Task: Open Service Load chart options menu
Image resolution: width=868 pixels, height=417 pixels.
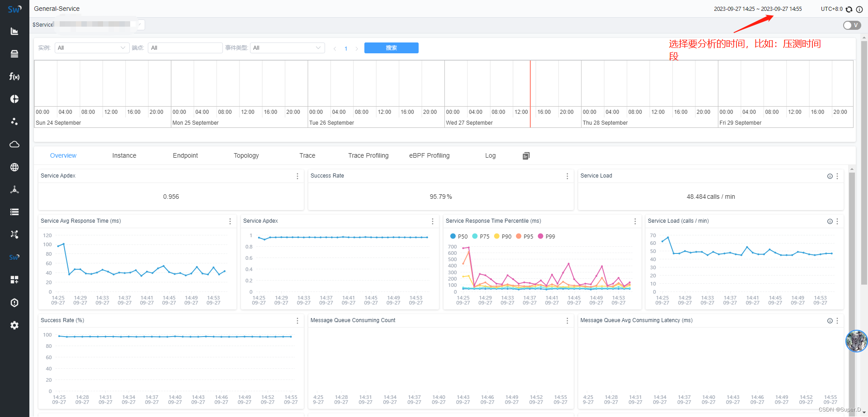Action: 837,221
